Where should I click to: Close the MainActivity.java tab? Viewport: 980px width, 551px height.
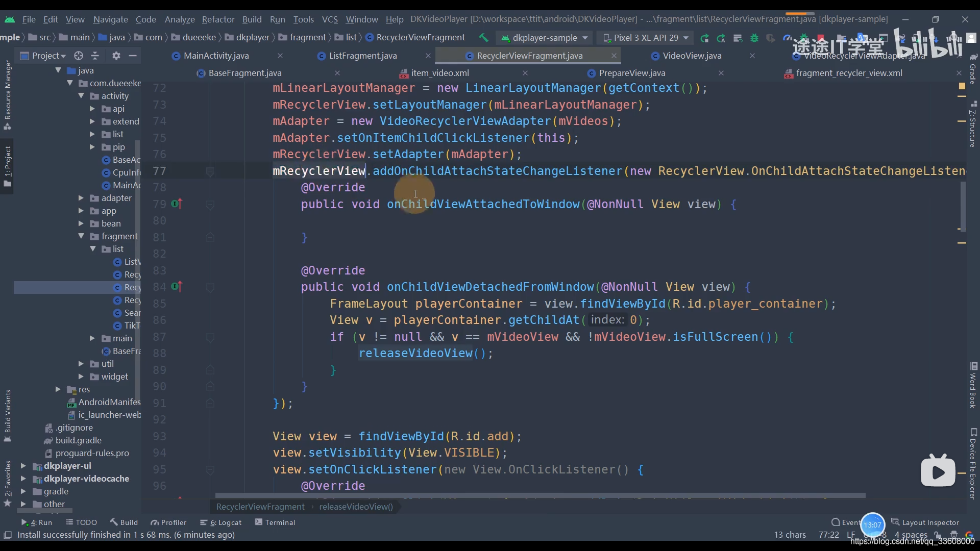pos(280,56)
